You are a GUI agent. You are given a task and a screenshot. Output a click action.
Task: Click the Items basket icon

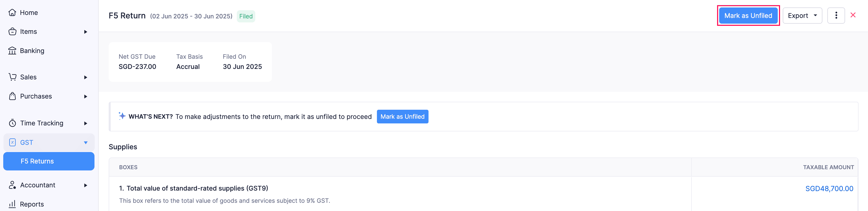click(x=12, y=32)
